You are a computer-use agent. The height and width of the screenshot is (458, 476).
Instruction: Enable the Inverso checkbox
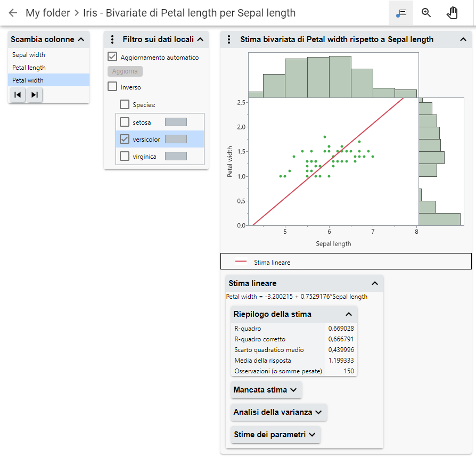(112, 87)
